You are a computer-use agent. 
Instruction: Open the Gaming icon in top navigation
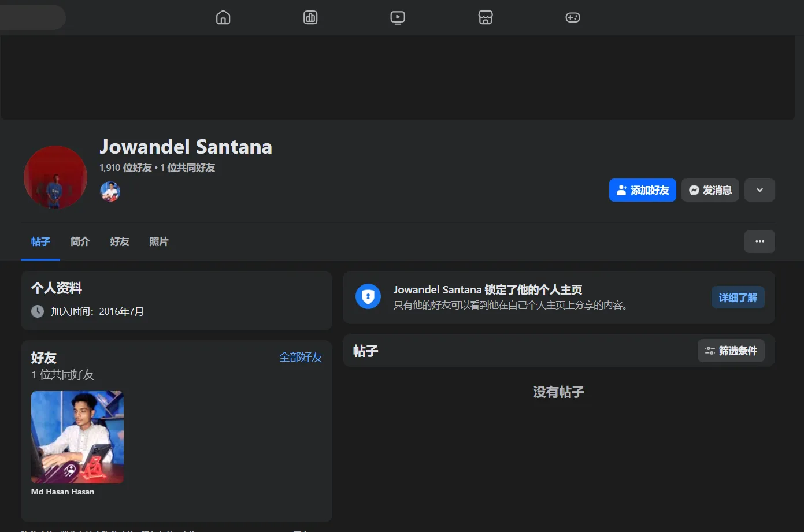pyautogui.click(x=573, y=17)
